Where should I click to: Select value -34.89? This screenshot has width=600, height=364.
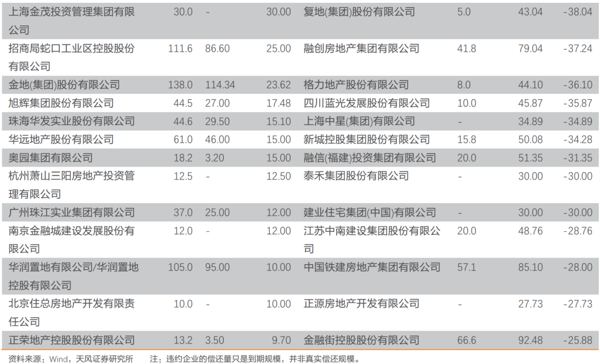click(578, 122)
